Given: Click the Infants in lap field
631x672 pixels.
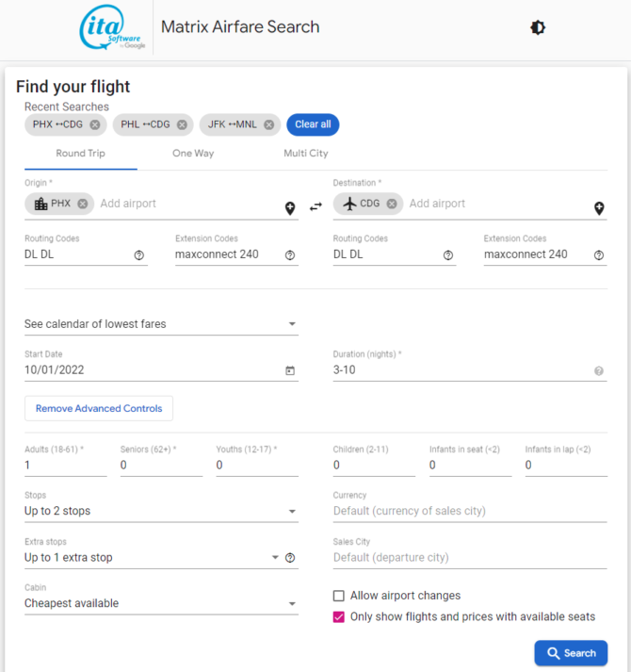Looking at the screenshot, I should pyautogui.click(x=566, y=466).
